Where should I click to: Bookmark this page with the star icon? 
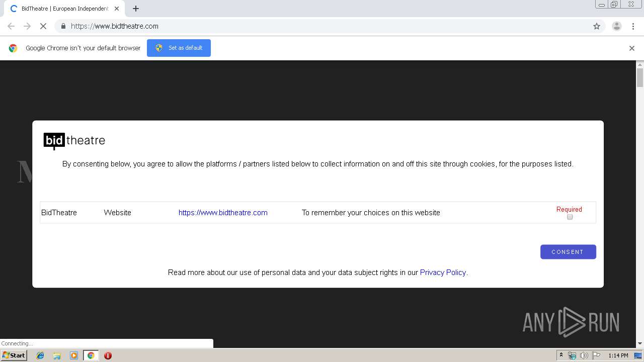click(x=597, y=26)
